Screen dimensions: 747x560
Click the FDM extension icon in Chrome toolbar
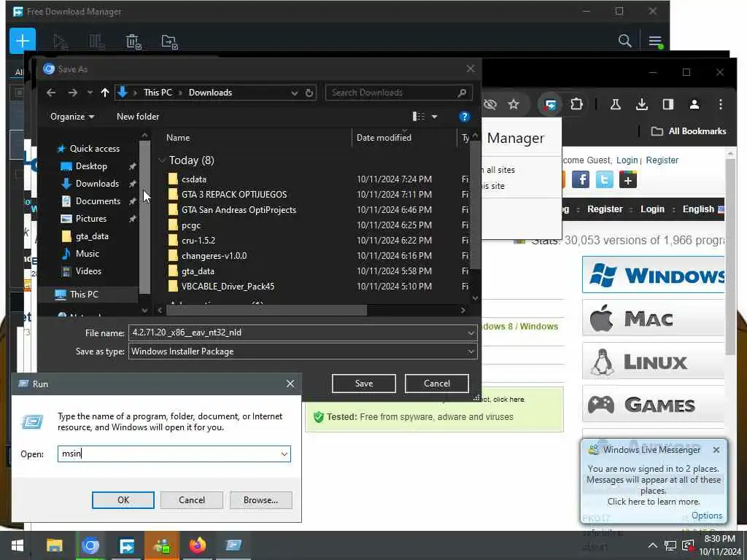(x=550, y=104)
